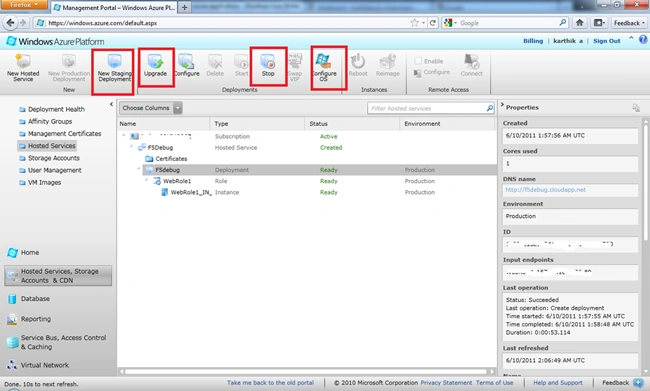Click the search magnifier in filter box
The width and height of the screenshot is (650, 391).
pyautogui.click(x=490, y=108)
